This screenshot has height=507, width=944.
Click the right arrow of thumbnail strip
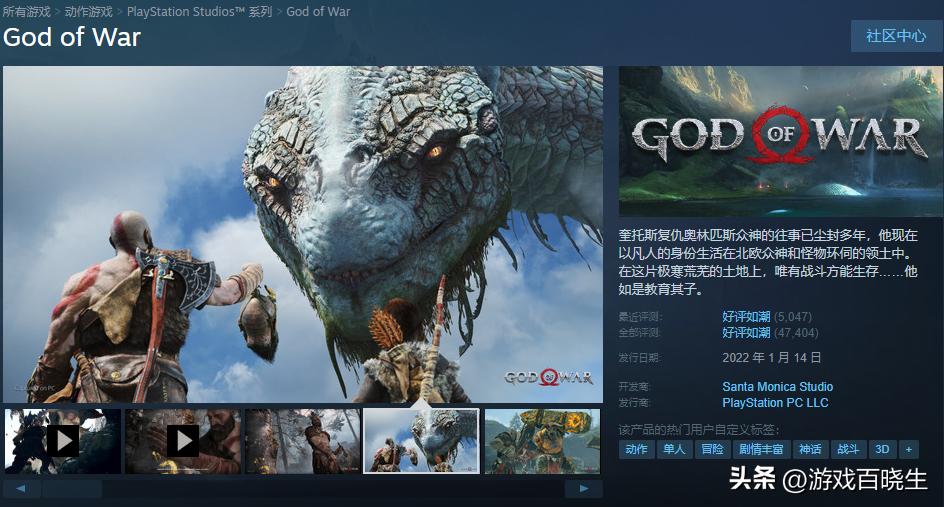click(583, 488)
